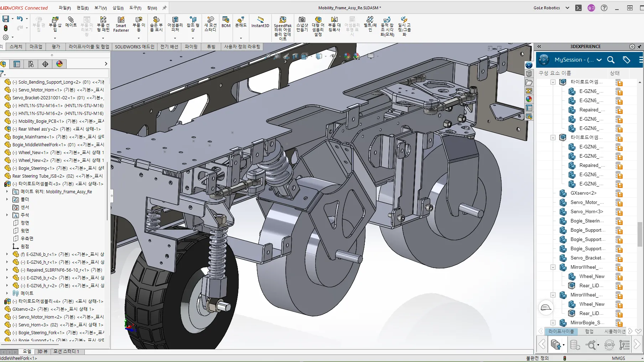
Task: Select the Mate tool in the assembly toolbar
Action: pyautogui.click(x=71, y=24)
